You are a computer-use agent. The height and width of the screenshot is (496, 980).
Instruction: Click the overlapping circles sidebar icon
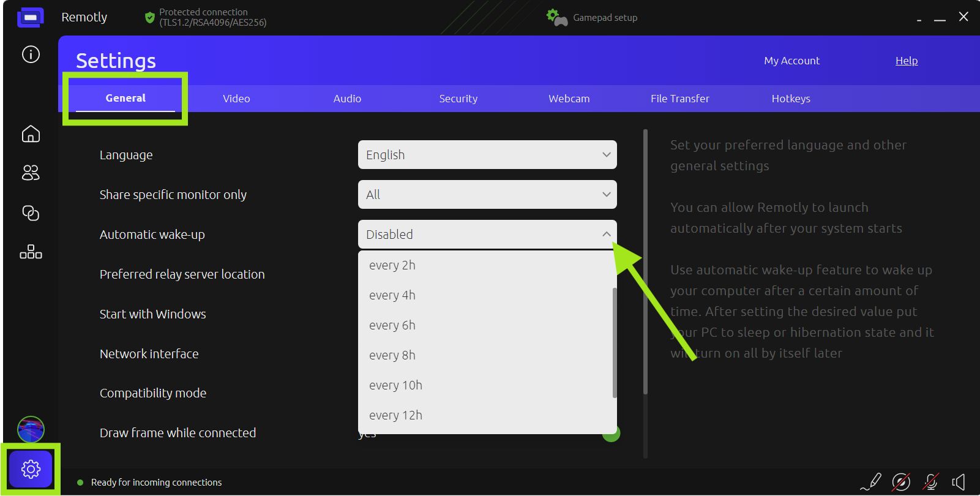(31, 213)
